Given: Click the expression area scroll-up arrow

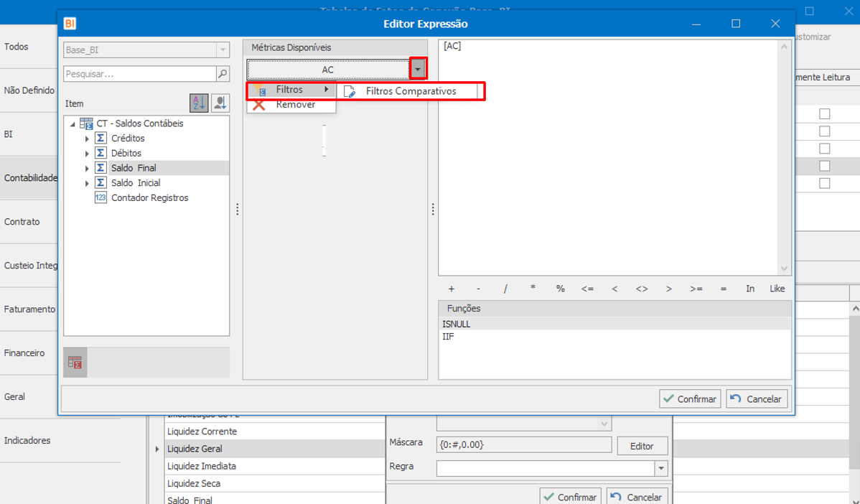Looking at the screenshot, I should pyautogui.click(x=785, y=47).
